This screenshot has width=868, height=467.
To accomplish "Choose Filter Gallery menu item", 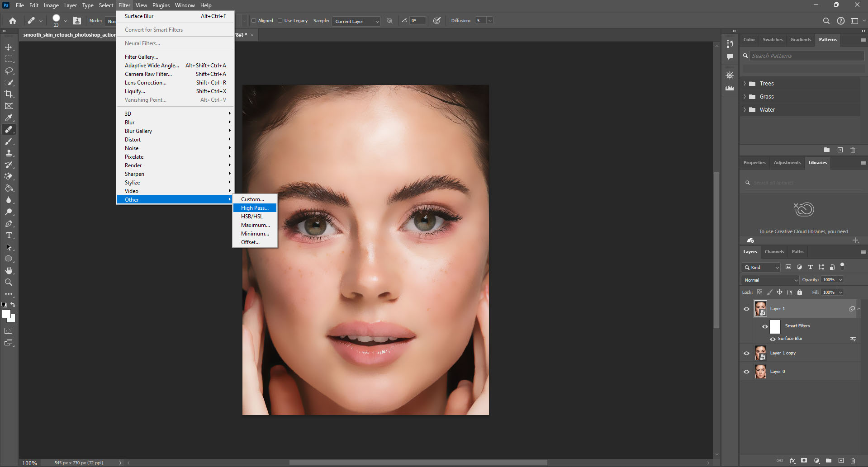I will pyautogui.click(x=175, y=57).
